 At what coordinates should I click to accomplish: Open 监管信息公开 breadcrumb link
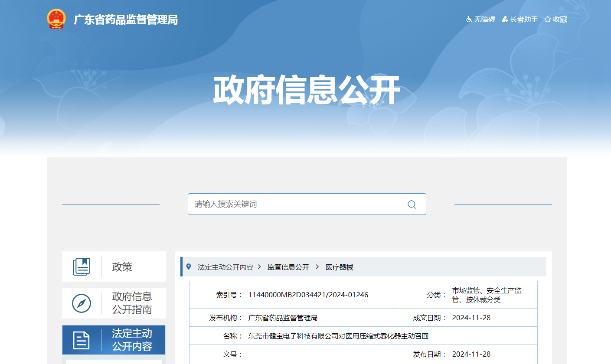tap(288, 267)
